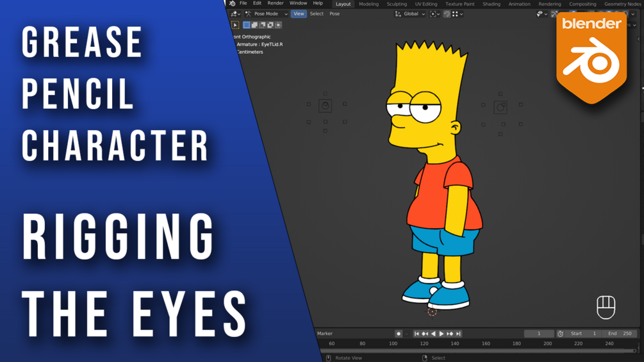Switch to UV Editing workspace tab
The image size is (644, 362).
click(426, 4)
